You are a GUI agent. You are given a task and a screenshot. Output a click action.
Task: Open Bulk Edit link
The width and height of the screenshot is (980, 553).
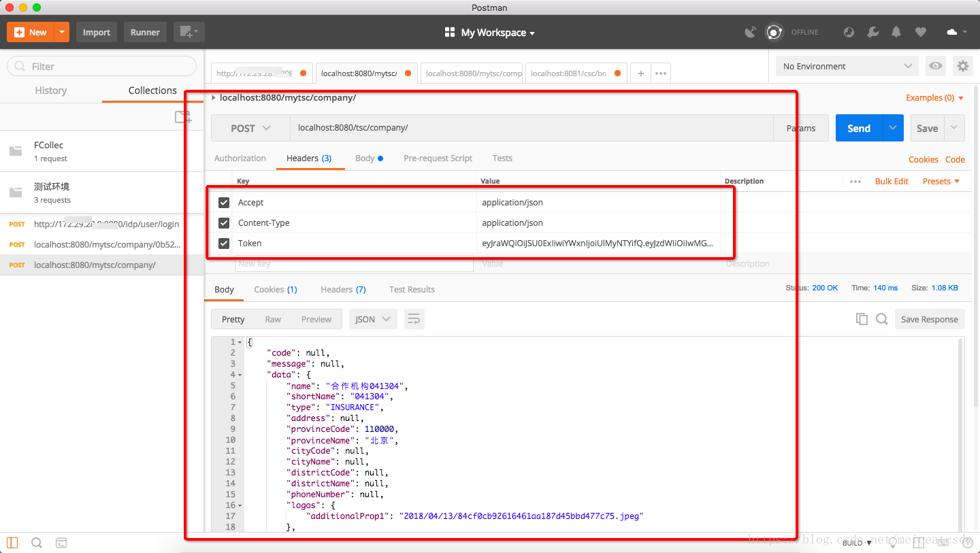pos(892,182)
